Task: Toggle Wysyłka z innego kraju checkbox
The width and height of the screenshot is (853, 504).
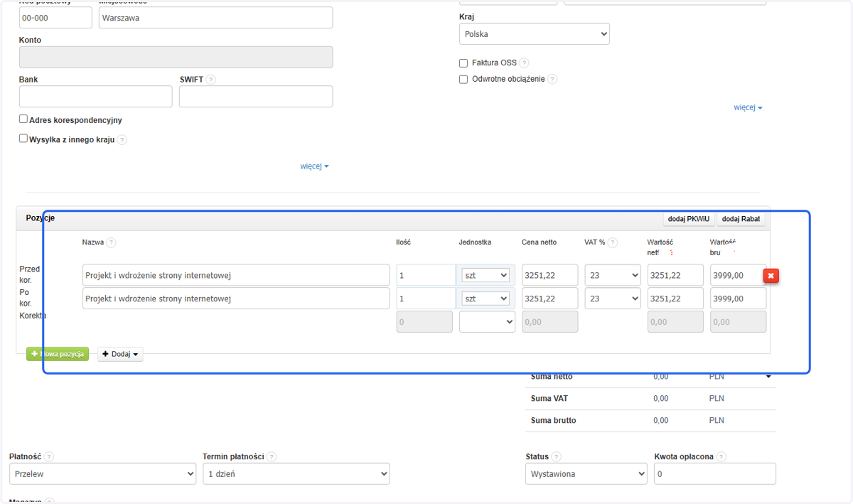Action: [23, 139]
